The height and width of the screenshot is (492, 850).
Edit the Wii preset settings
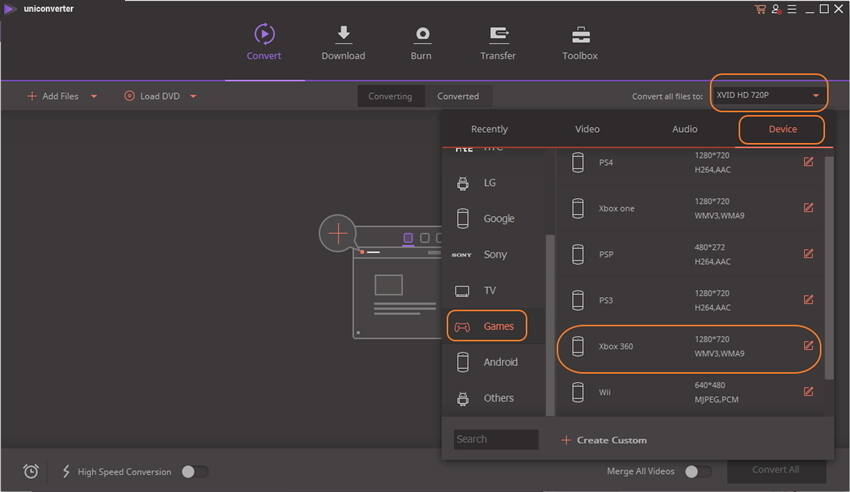(808, 392)
